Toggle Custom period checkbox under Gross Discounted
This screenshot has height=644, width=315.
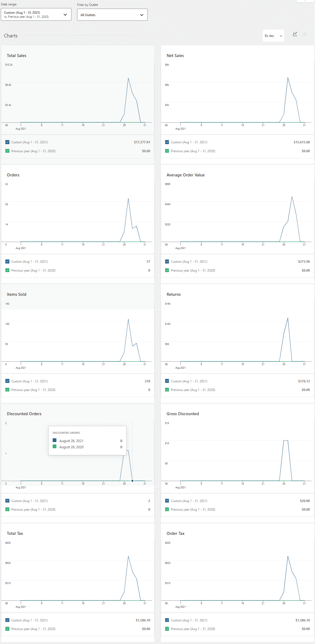pyautogui.click(x=167, y=501)
